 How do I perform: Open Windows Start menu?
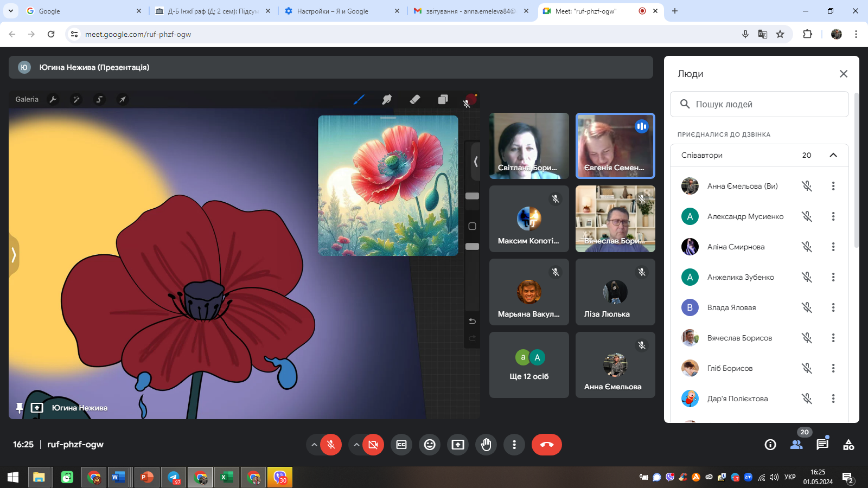click(13, 477)
